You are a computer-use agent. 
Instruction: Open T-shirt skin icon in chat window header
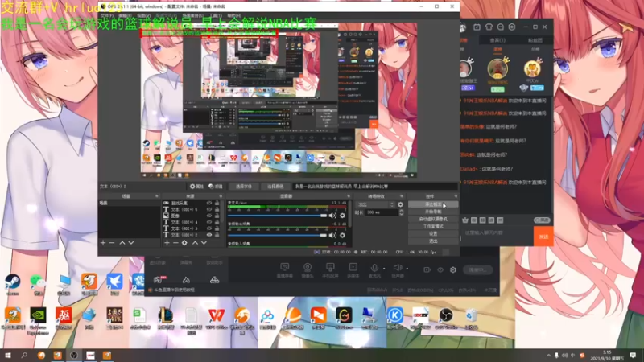[x=489, y=27]
